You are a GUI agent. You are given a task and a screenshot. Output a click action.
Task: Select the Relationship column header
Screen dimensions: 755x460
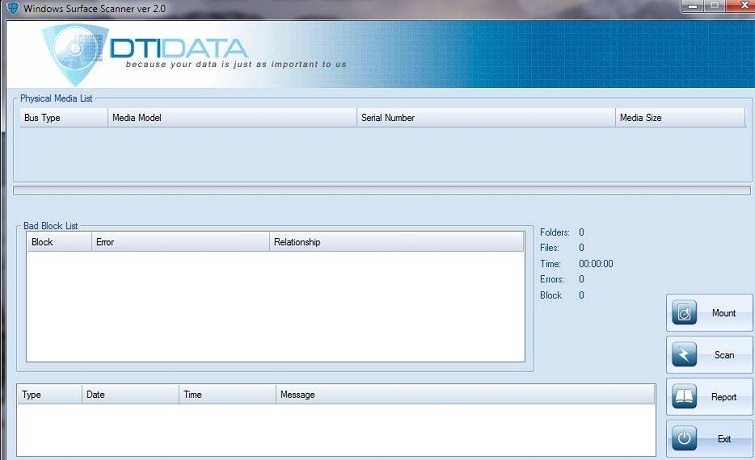pyautogui.click(x=396, y=242)
